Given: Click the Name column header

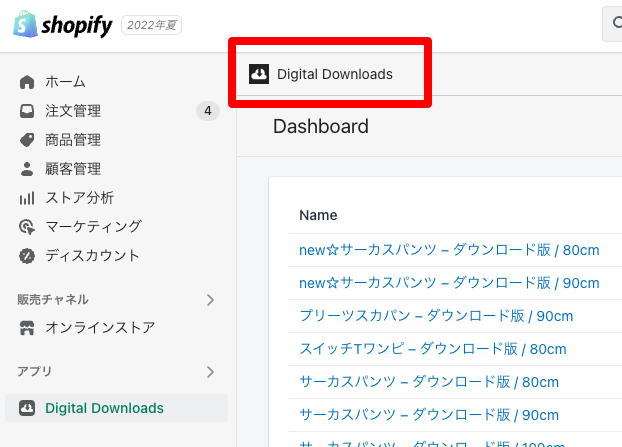Looking at the screenshot, I should tap(318, 215).
